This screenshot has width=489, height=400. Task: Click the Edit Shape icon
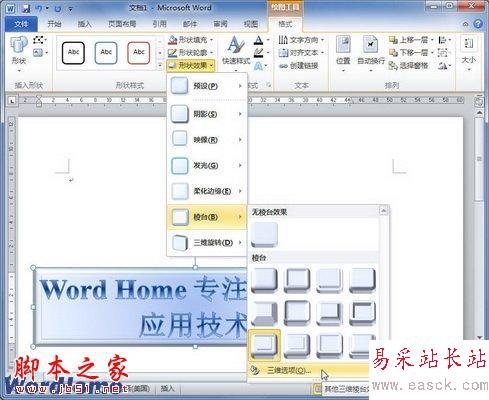click(40, 40)
